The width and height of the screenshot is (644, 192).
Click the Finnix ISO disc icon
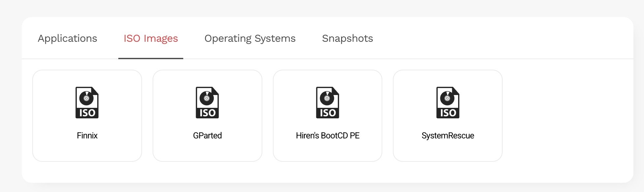[87, 102]
